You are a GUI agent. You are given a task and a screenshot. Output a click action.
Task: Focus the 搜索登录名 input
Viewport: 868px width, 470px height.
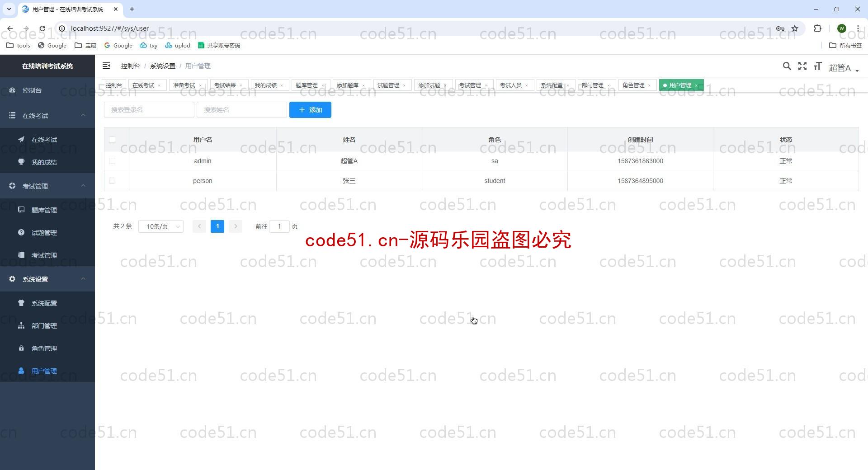149,110
